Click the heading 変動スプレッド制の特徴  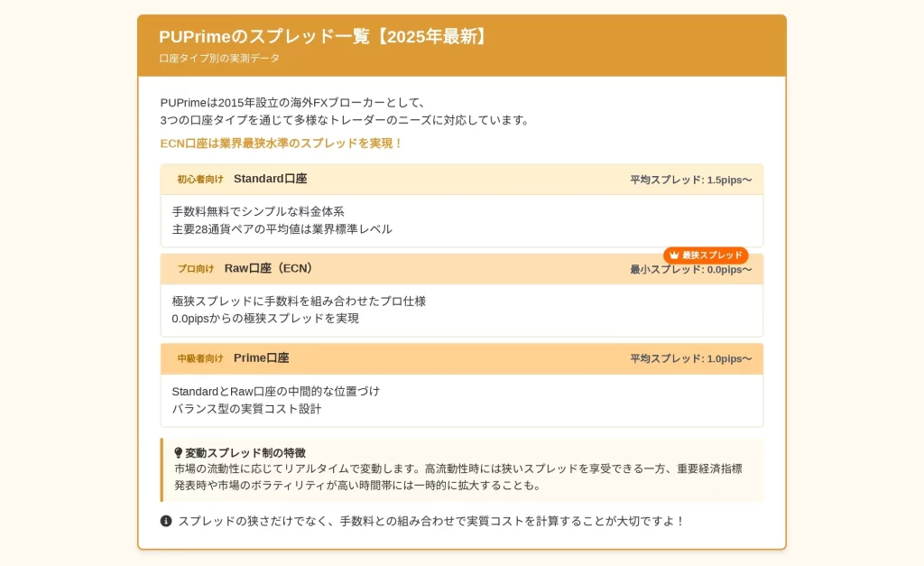point(245,453)
